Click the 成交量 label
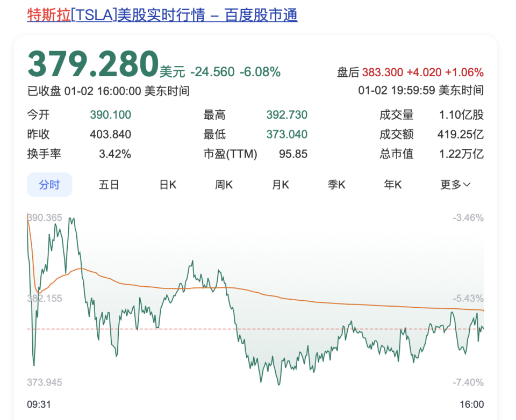This screenshot has height=420, width=516. tap(397, 115)
